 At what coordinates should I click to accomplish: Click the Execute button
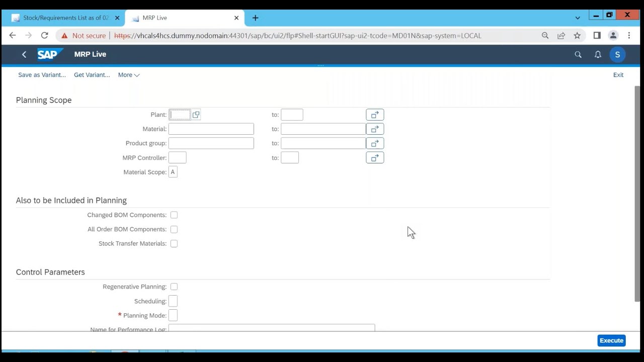[611, 340]
